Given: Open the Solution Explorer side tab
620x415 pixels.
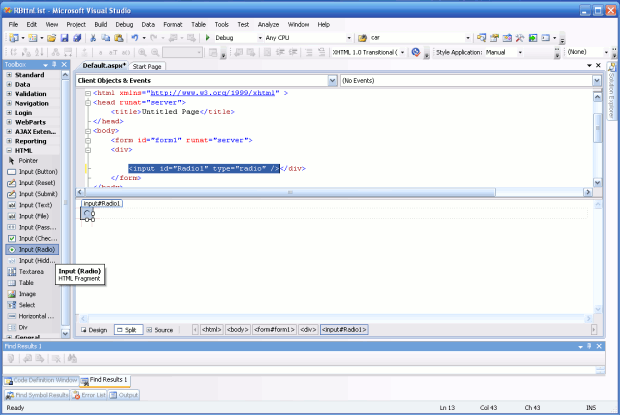Looking at the screenshot, I should [x=612, y=92].
